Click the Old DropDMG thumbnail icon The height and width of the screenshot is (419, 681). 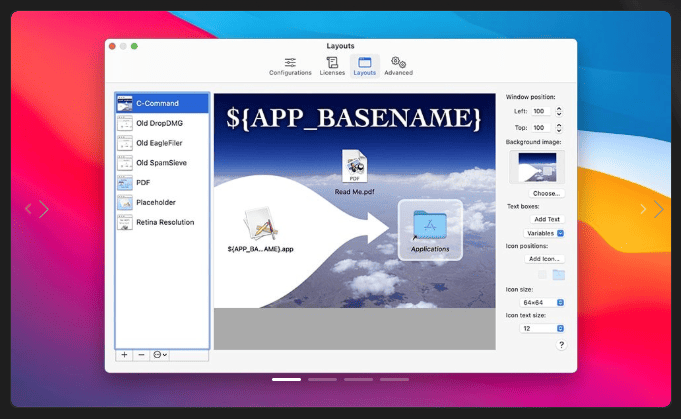click(x=125, y=123)
